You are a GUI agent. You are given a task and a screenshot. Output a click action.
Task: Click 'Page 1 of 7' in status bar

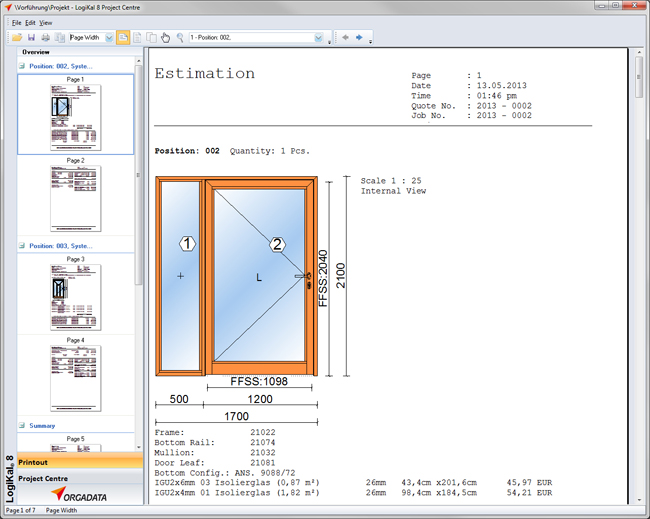pos(21,510)
